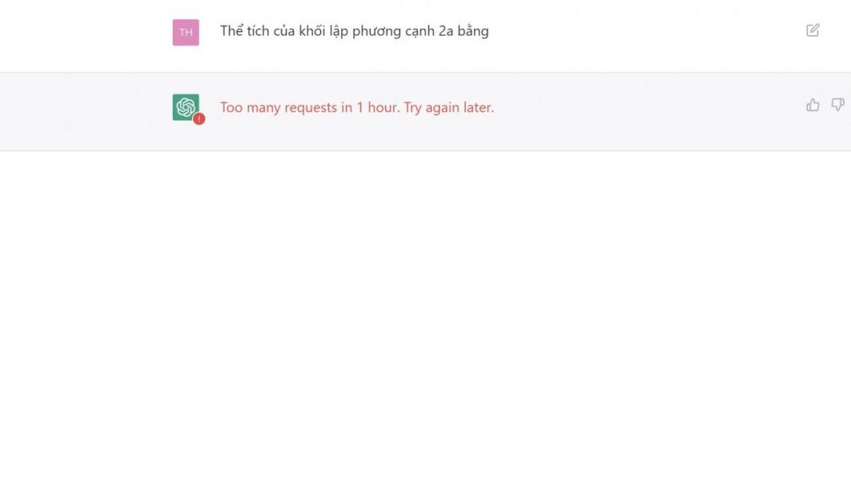Click the edit message pencil icon
The height and width of the screenshot is (504, 851).
[x=813, y=30]
